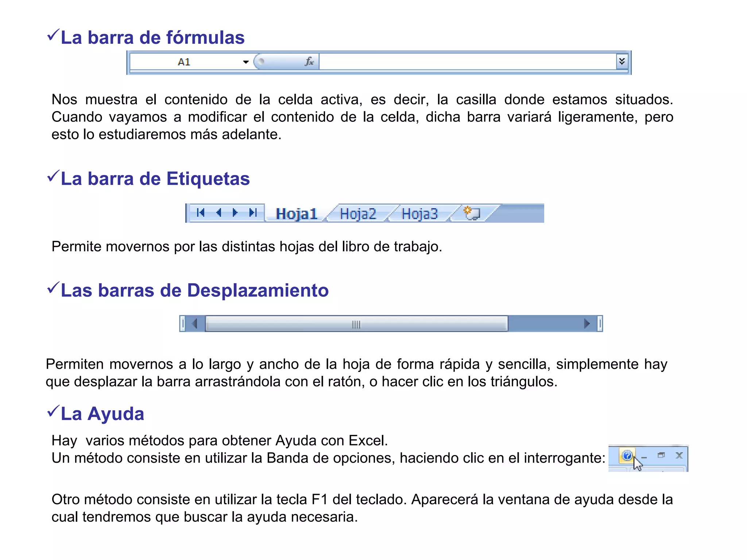Screen dimensions: 747x560
Task: Open the Name Box dropdown arrow
Action: click(x=246, y=62)
